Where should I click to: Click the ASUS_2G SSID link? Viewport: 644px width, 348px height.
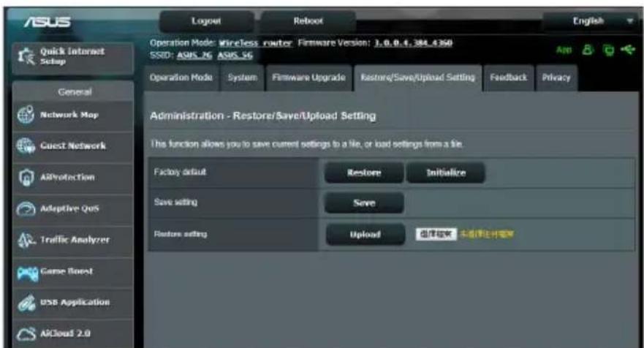(194, 56)
